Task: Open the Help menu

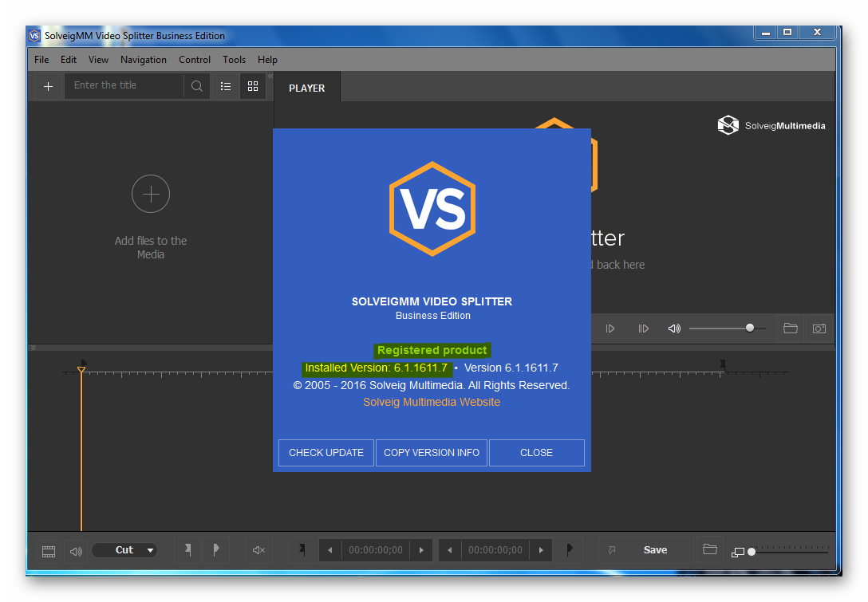Action: click(x=267, y=60)
